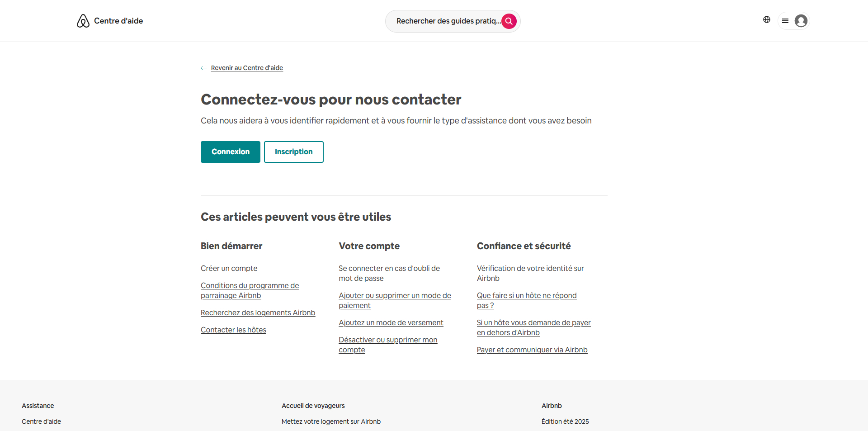Open Si un hôte vous demande de payer
The height and width of the screenshot is (431, 868).
click(534, 328)
